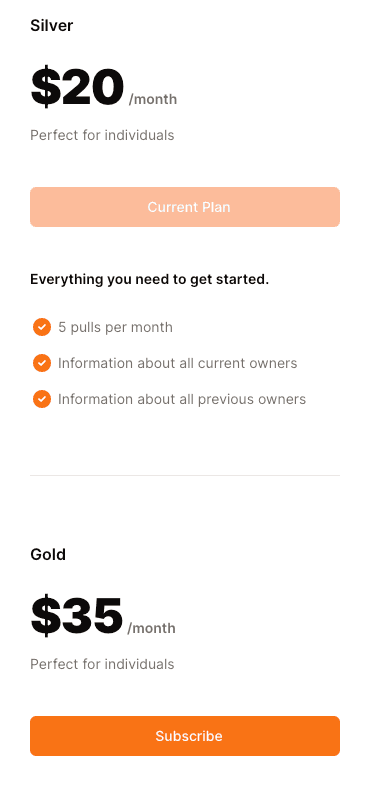Click the 5 pulls per month text
This screenshot has width=377, height=795.
(x=116, y=328)
